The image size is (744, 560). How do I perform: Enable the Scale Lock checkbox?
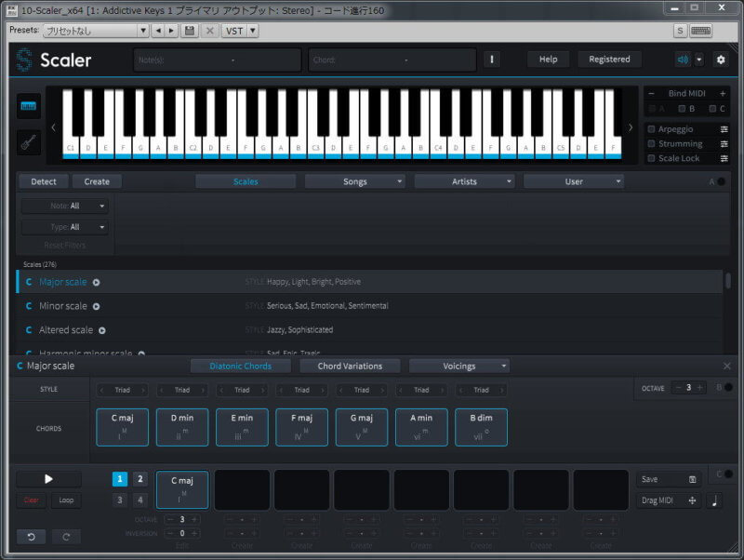652,158
